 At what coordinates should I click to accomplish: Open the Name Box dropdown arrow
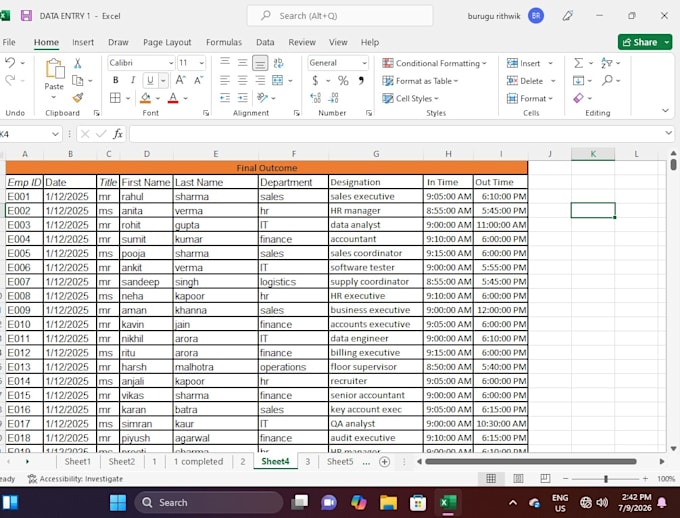point(55,134)
